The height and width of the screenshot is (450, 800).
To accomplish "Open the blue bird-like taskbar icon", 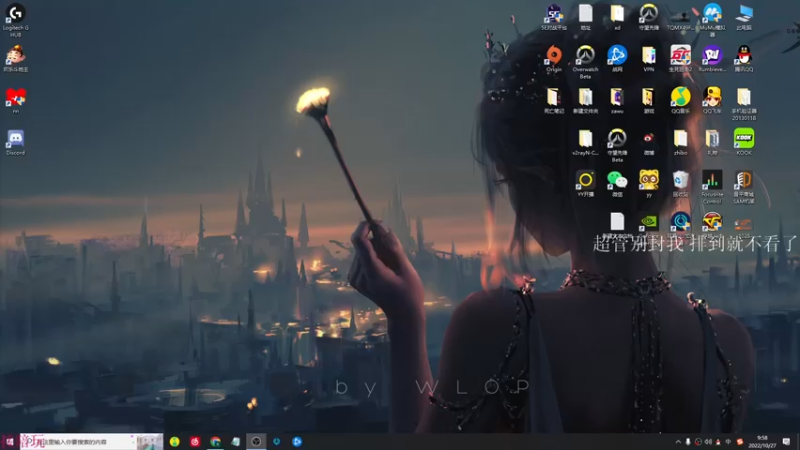I will click(x=297, y=442).
